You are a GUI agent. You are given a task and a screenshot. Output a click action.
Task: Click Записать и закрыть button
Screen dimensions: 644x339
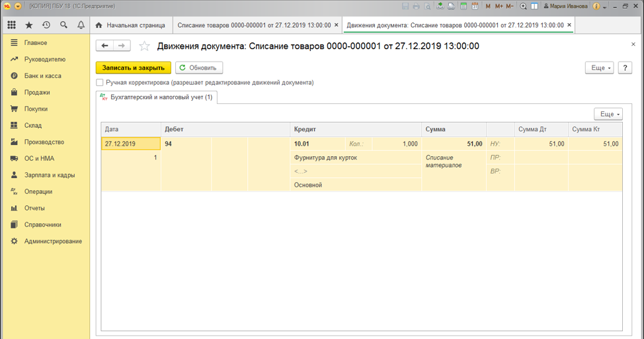134,68
